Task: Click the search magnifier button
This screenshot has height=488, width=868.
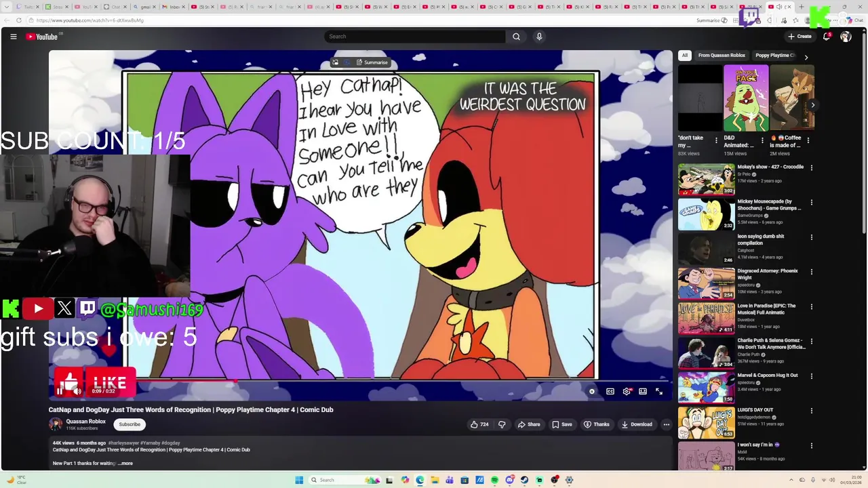Action: click(x=516, y=37)
